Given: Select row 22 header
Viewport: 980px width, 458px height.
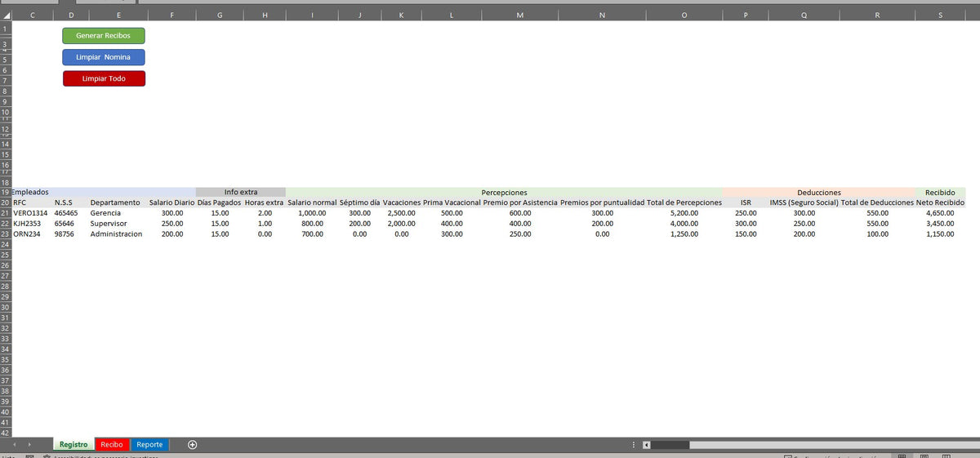Looking at the screenshot, I should click(x=5, y=224).
